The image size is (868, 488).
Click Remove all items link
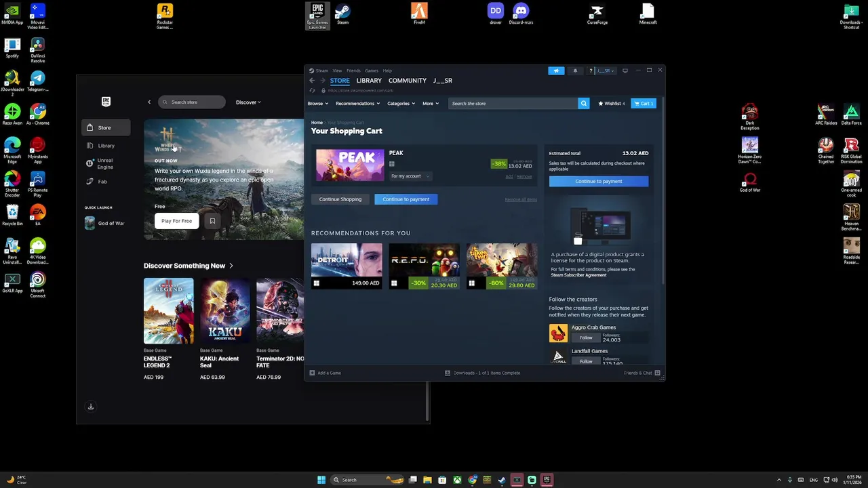click(x=521, y=199)
